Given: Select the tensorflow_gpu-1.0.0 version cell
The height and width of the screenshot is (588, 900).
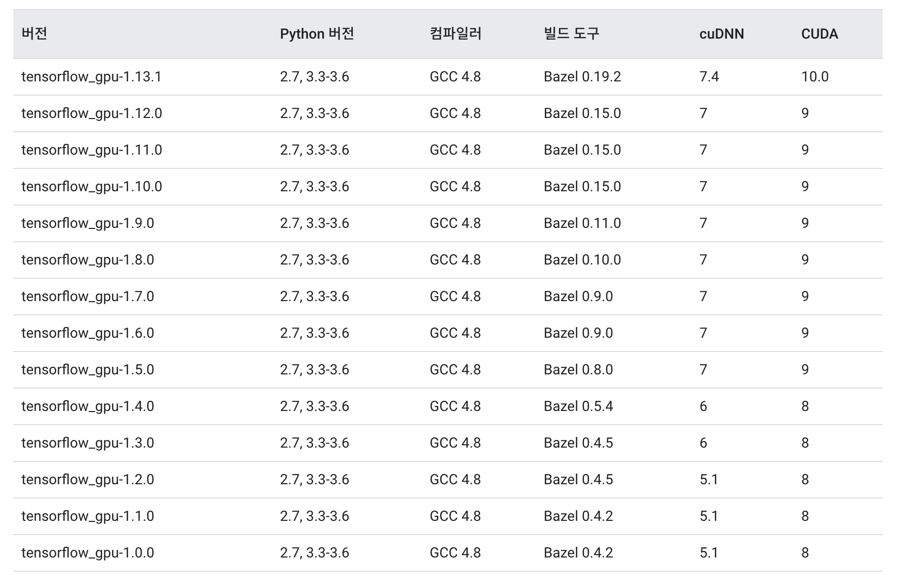Looking at the screenshot, I should coord(88,553).
